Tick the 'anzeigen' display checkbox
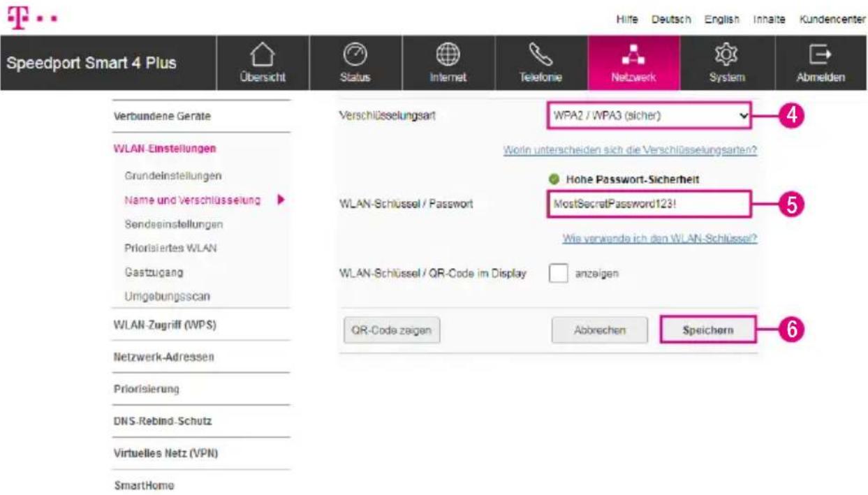Screen dimensions: 868x495 [x=558, y=274]
